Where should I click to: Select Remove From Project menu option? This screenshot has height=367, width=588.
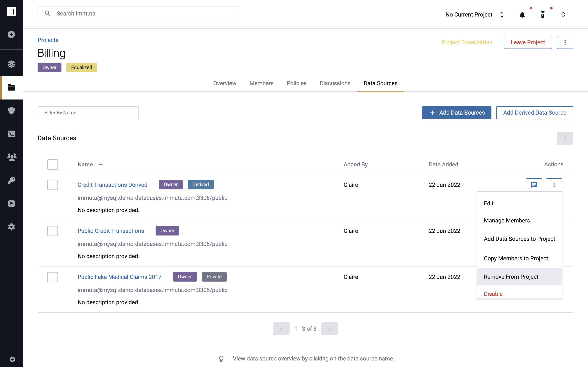point(511,276)
